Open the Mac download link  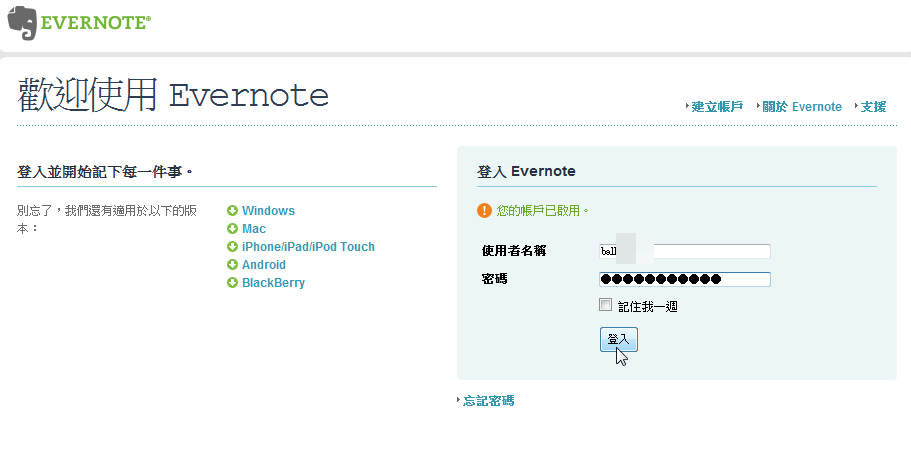(x=254, y=229)
